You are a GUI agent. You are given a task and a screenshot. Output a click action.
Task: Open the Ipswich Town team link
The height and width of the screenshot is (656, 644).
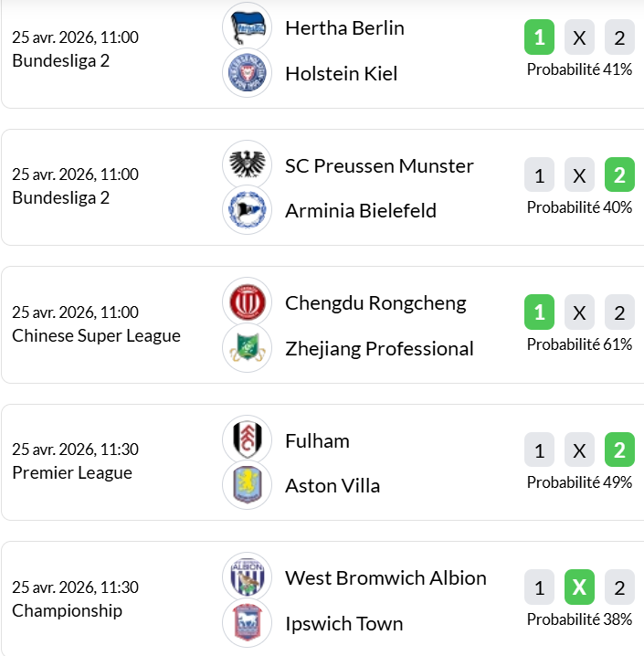343,623
